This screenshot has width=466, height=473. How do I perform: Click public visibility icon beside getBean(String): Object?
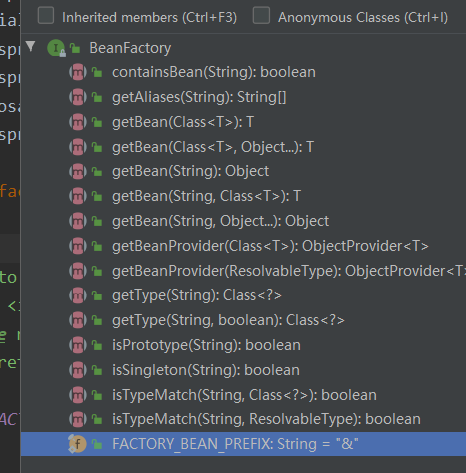[97, 172]
